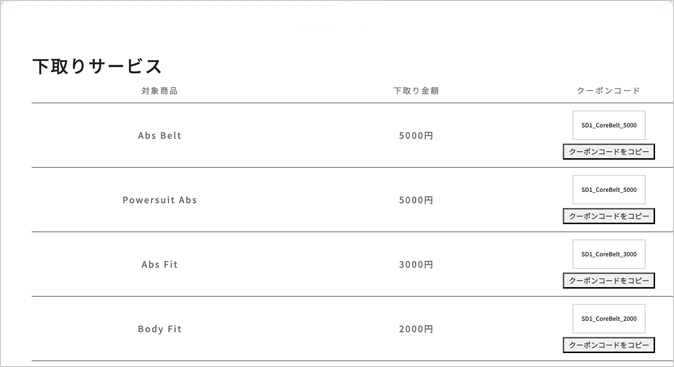Click the クーポンコード column header
The height and width of the screenshot is (367, 674).
point(608,91)
